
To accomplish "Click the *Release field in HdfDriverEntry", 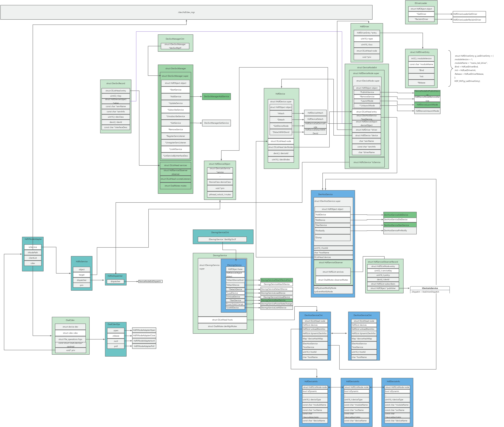I will [421, 83].
